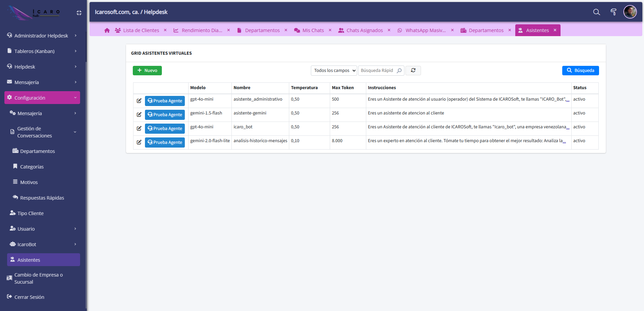Viewport: 644px width, 311px height.
Task: Sort by the Temperatura column header
Action: click(304, 87)
